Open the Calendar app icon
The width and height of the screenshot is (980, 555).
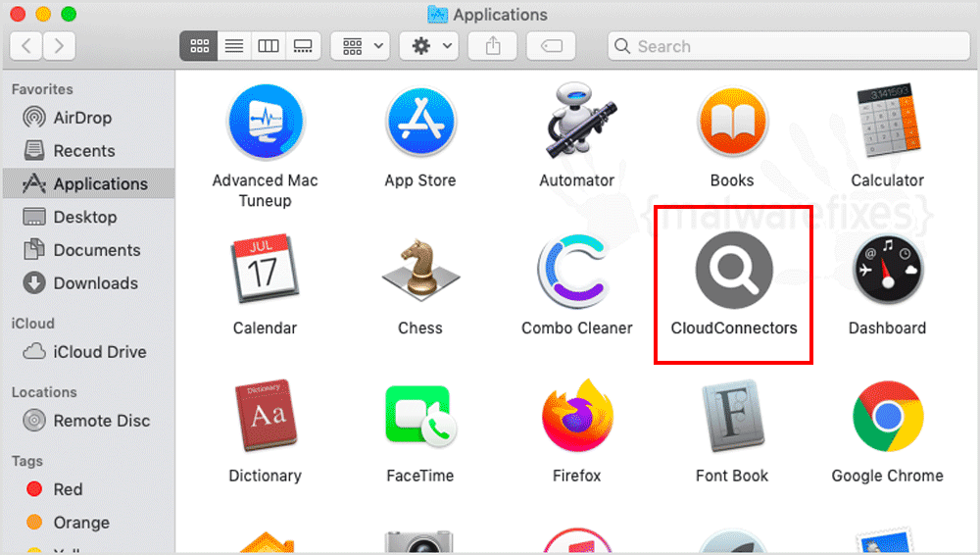click(265, 269)
